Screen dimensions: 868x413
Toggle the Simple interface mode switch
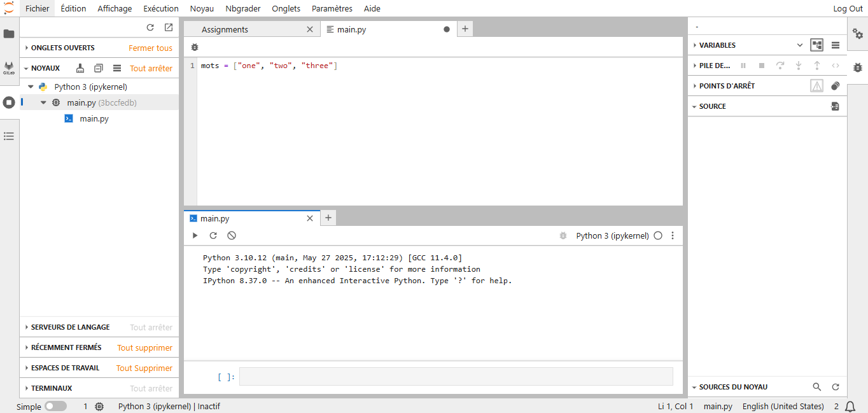[x=55, y=407]
